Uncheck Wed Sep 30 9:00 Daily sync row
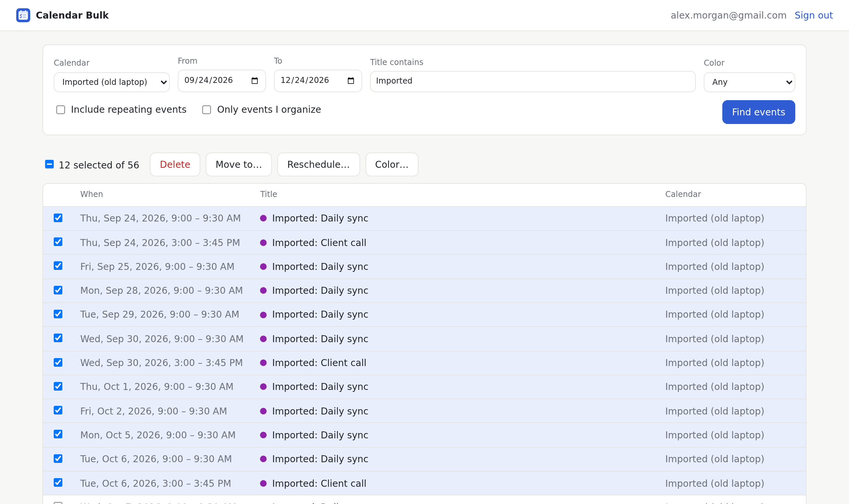The height and width of the screenshot is (504, 849). pos(58,338)
